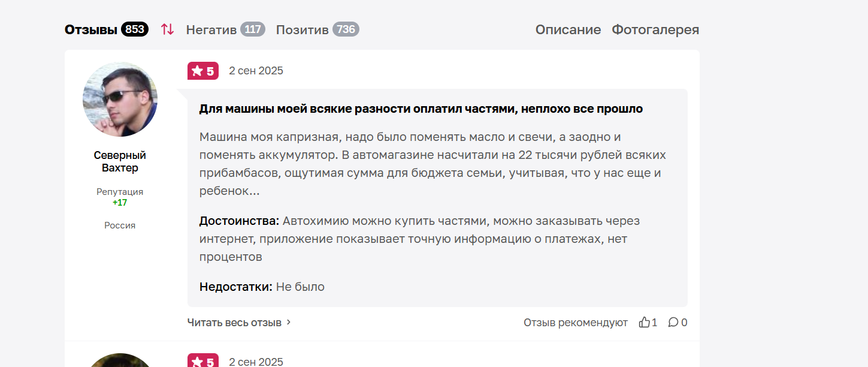
Task: Click the 5-star rating badge of first review
Action: pyautogui.click(x=203, y=71)
